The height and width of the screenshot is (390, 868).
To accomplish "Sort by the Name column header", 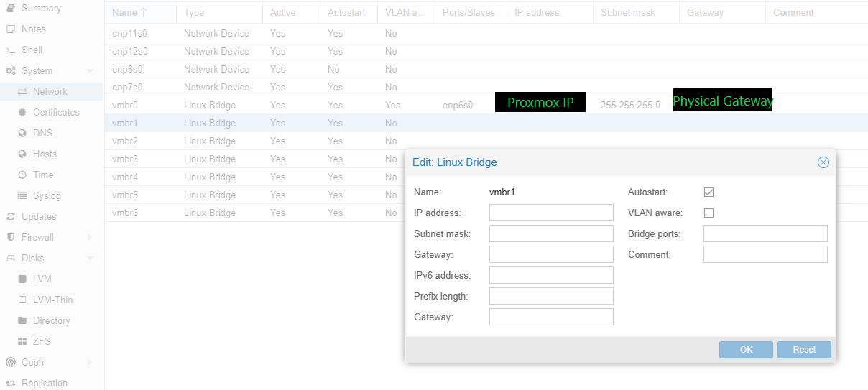I will [x=140, y=13].
